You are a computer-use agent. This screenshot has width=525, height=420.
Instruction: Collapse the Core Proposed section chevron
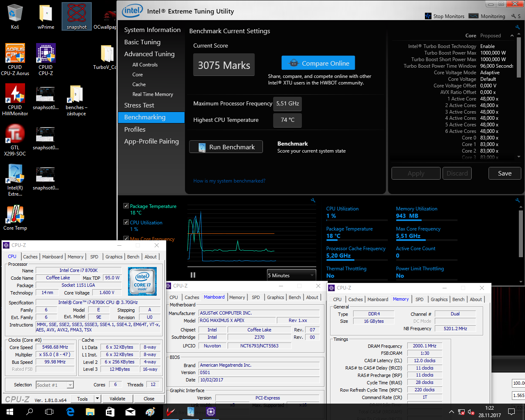click(x=512, y=36)
